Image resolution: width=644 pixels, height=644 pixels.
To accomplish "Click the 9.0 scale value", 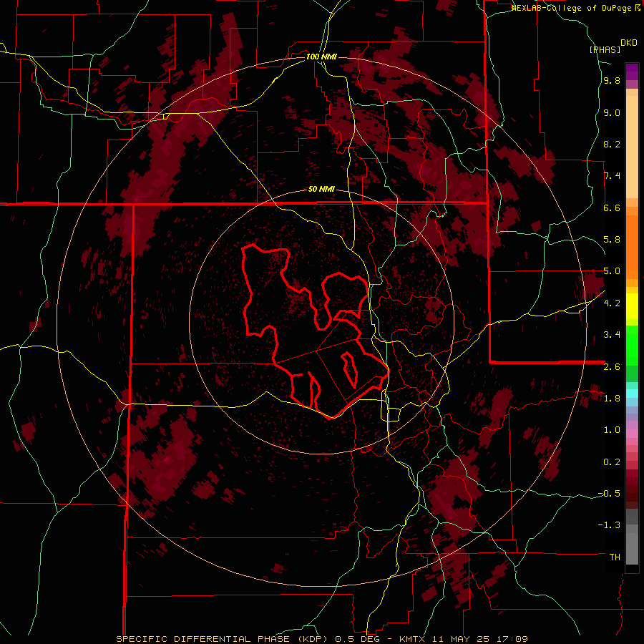I will pos(612,113).
